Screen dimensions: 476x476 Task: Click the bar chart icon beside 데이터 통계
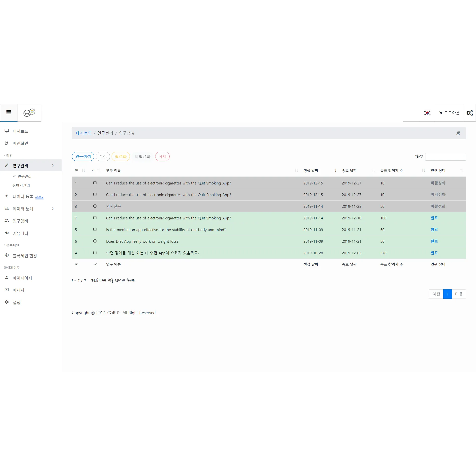tap(7, 208)
